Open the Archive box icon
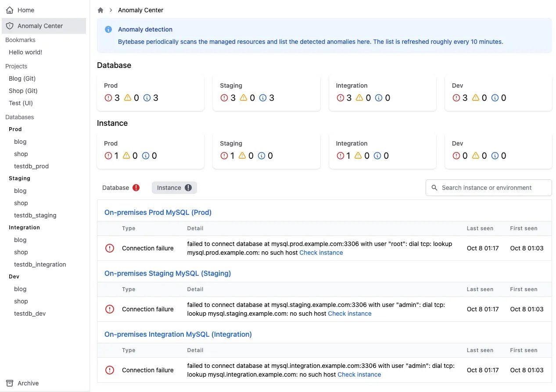Image resolution: width=556 pixels, height=392 pixels. click(10, 383)
